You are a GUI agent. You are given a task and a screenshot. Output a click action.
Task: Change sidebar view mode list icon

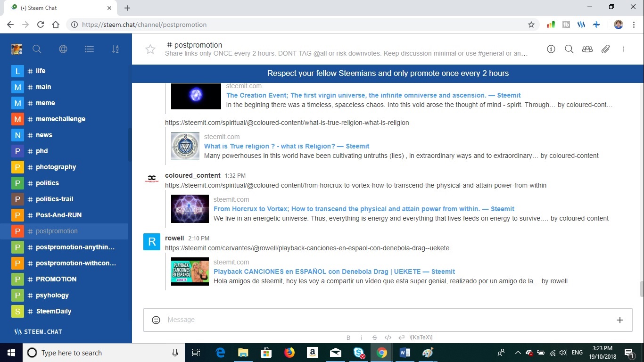pyautogui.click(x=89, y=49)
